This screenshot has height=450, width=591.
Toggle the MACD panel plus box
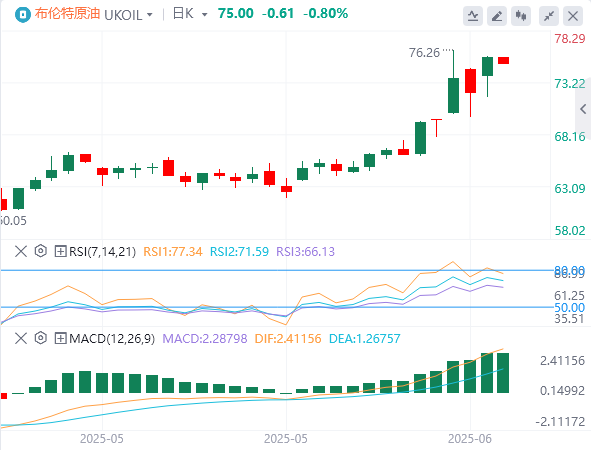point(60,338)
